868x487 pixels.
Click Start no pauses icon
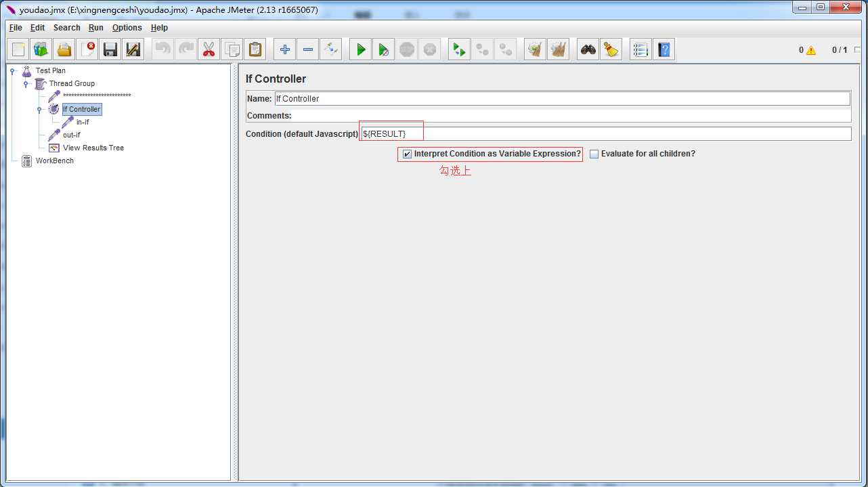click(384, 49)
